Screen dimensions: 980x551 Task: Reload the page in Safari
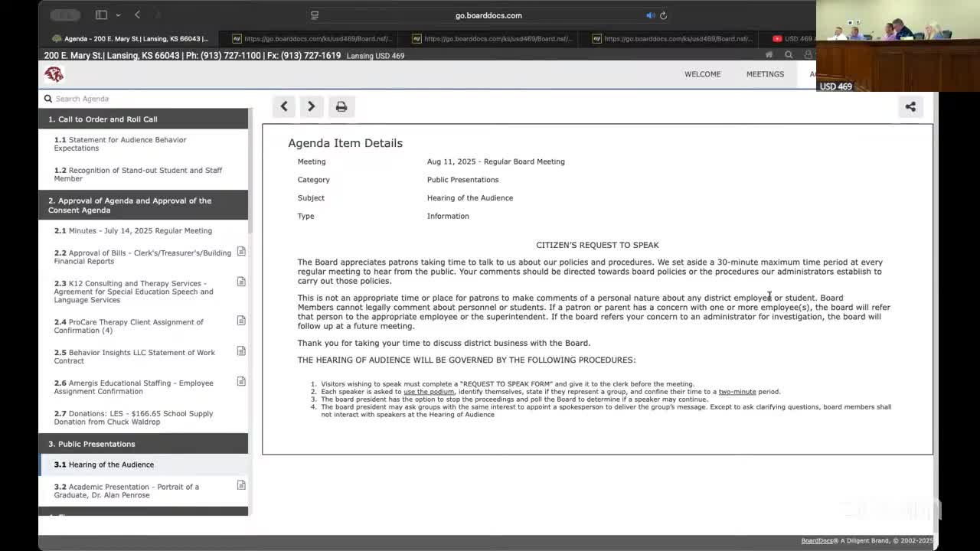click(664, 15)
